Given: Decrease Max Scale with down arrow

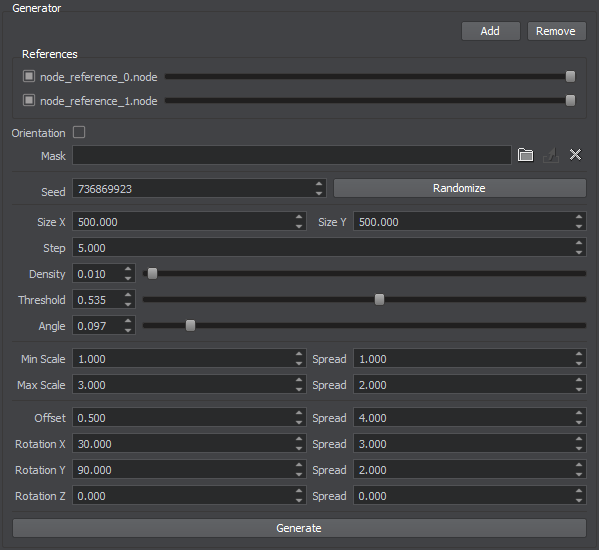Looking at the screenshot, I should pos(299,390).
